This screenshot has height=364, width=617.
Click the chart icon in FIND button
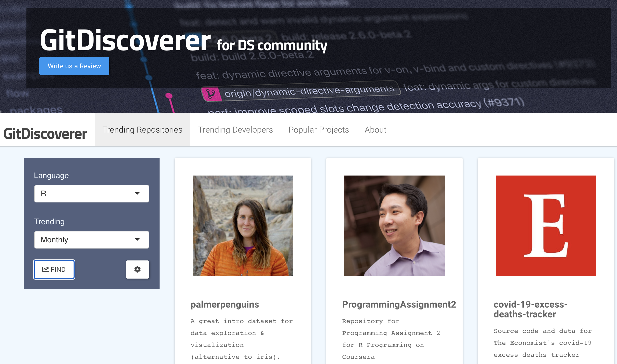coord(45,270)
